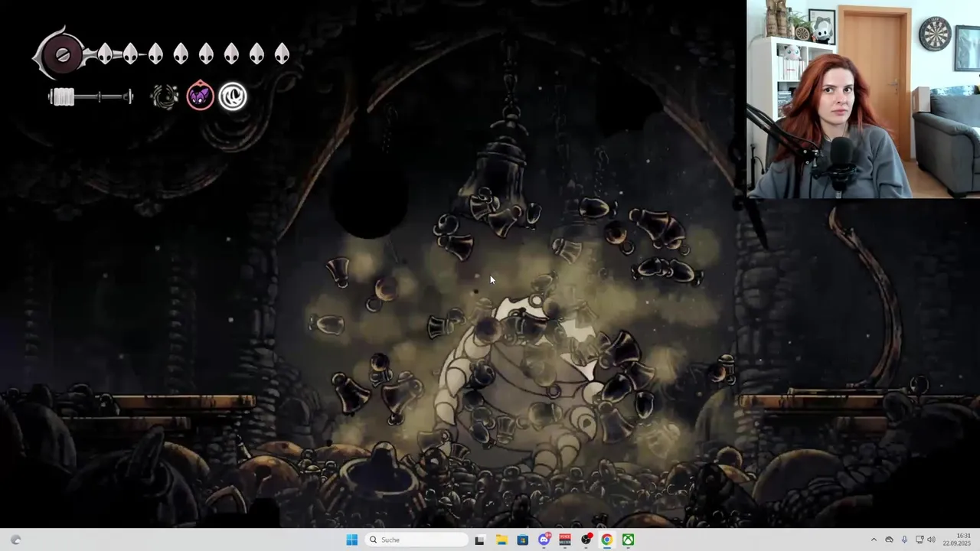Expand the hidden system tray icons

tap(874, 540)
